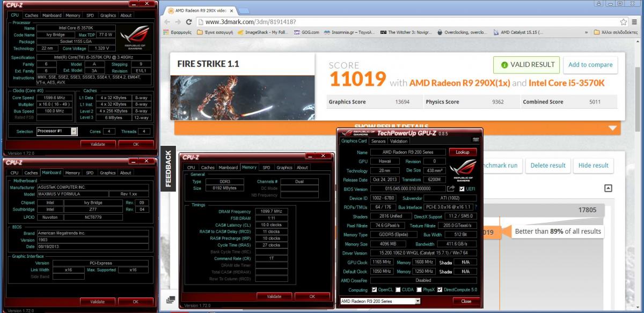Click the Better than 89% results marker
The height and width of the screenshot is (313, 644).
pos(558,232)
